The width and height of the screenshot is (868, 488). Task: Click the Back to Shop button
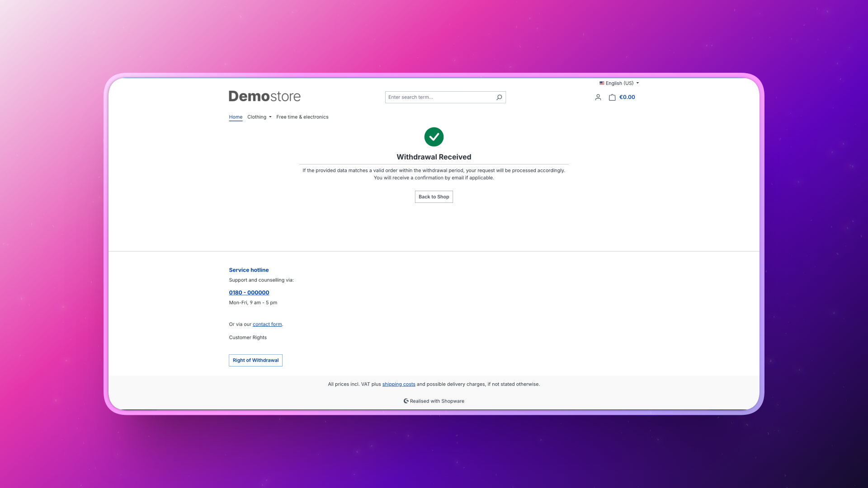434,197
